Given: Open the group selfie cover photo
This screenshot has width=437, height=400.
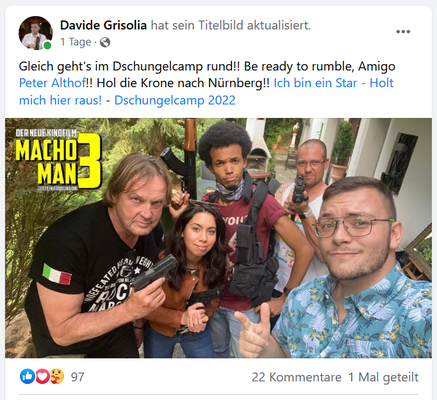Looking at the screenshot, I should coord(218,238).
